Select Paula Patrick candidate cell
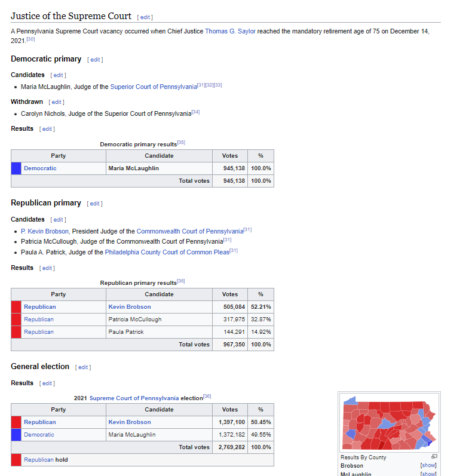The height and width of the screenshot is (476, 472). (159, 332)
